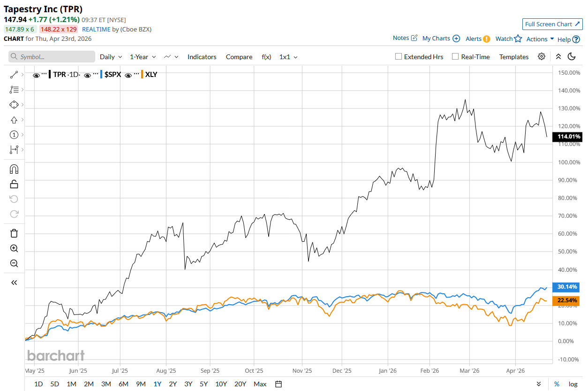Switch to dark mode moon icon
The width and height of the screenshot is (588, 391).
pyautogui.click(x=572, y=56)
